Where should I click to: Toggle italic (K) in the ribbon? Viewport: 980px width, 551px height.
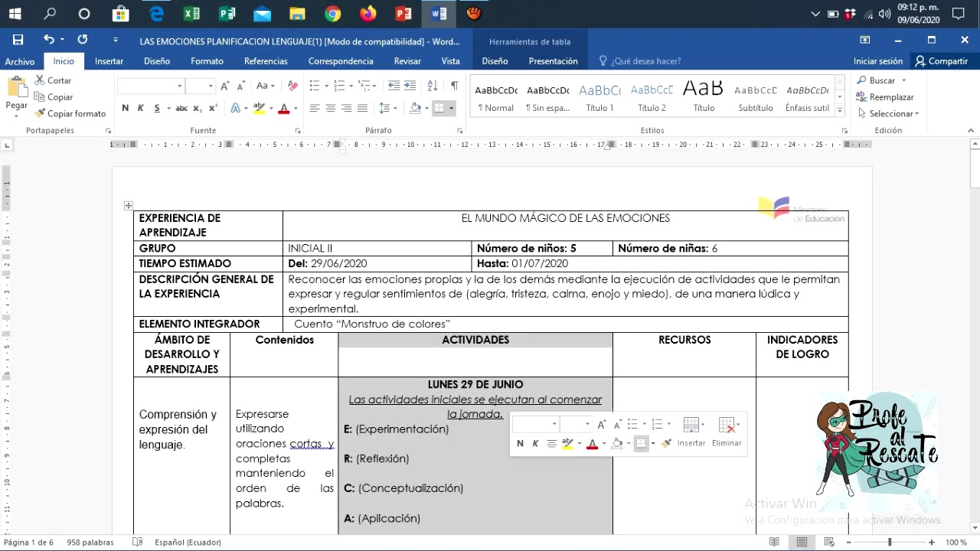point(141,109)
